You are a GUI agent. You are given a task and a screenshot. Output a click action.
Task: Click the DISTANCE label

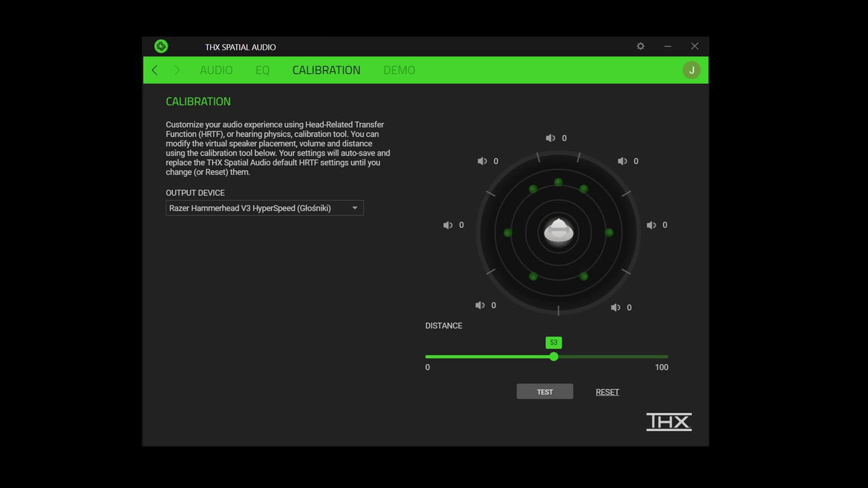[x=444, y=325]
